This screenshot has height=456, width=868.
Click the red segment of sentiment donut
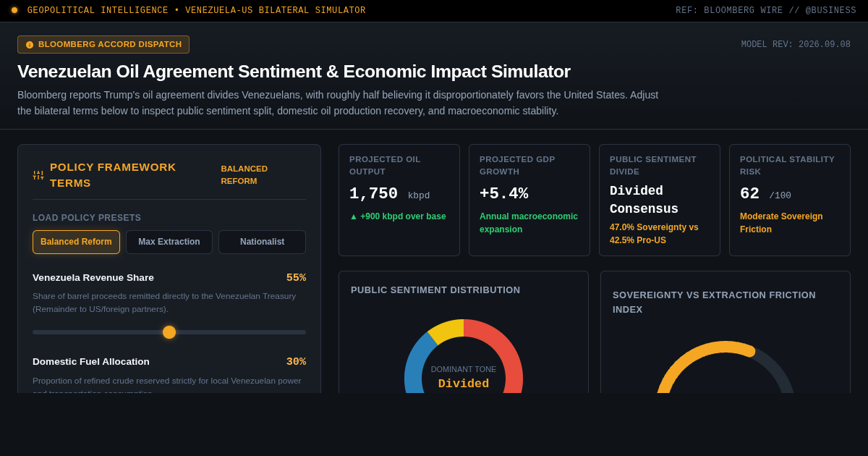tap(506, 347)
